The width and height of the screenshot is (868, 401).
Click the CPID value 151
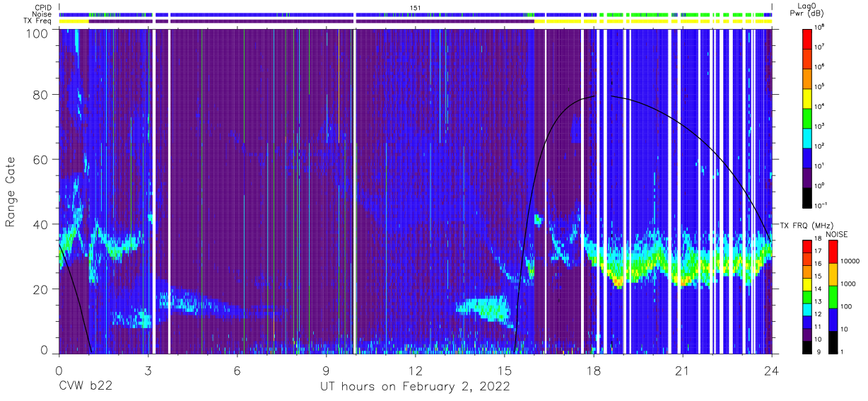pyautogui.click(x=416, y=7)
